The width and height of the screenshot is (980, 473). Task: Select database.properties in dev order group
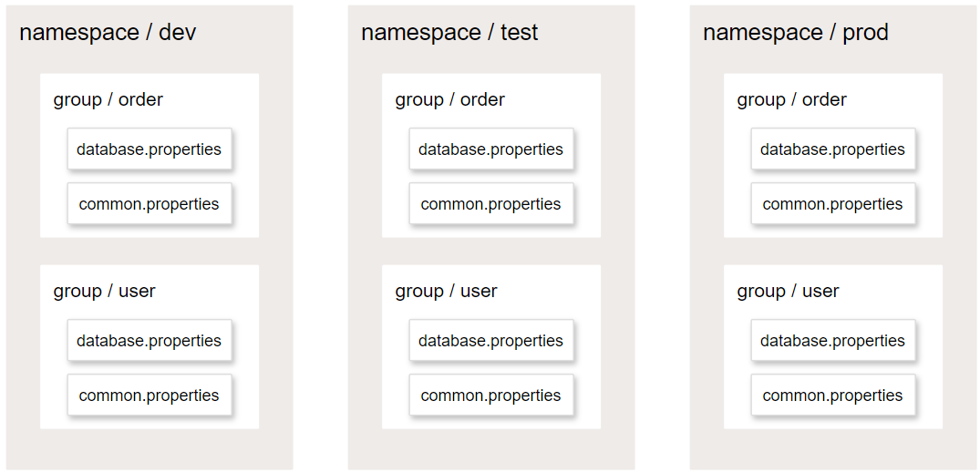pyautogui.click(x=150, y=149)
